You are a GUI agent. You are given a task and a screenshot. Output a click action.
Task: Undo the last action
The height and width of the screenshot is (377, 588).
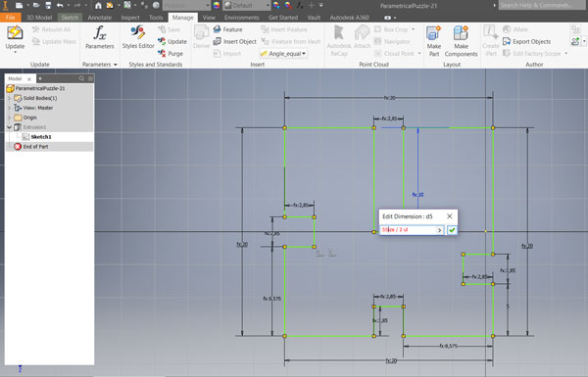pyautogui.click(x=60, y=5)
